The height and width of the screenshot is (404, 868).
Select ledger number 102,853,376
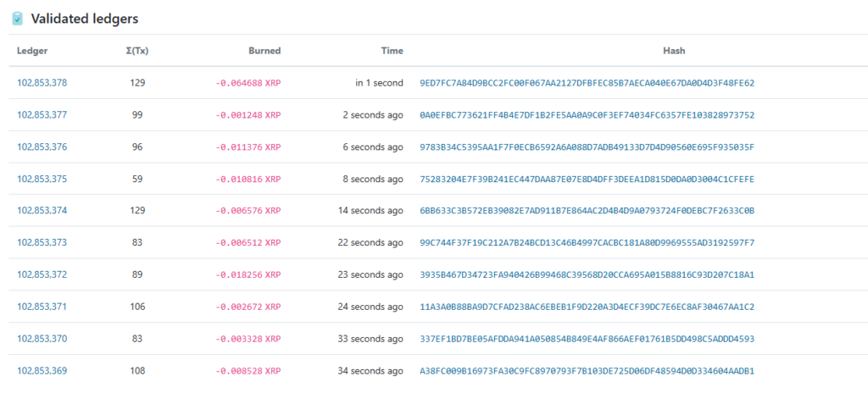coord(42,147)
